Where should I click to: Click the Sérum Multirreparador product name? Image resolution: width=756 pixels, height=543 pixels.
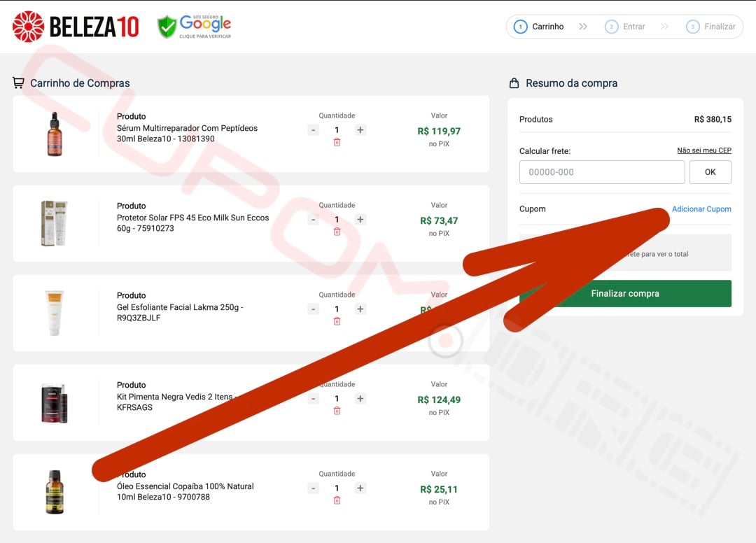(187, 134)
